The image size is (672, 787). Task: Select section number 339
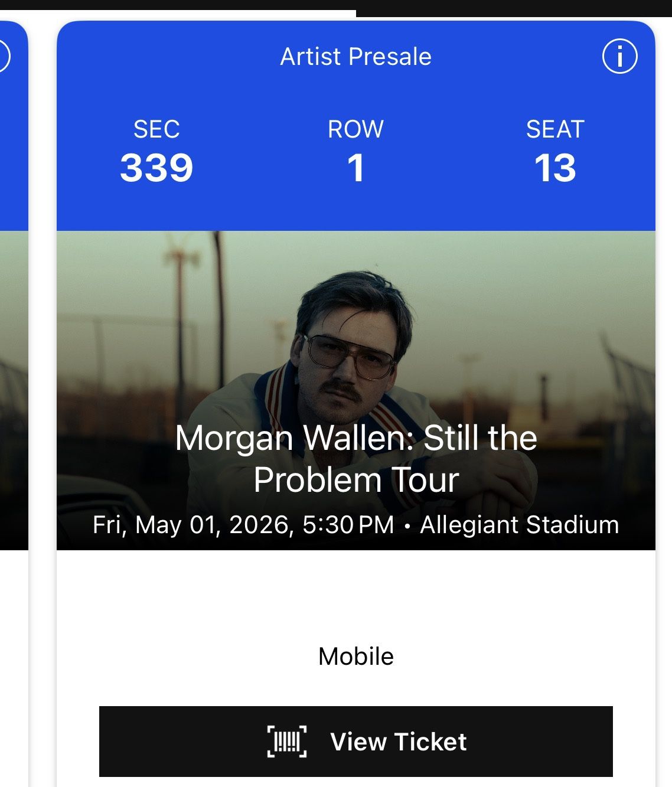pyautogui.click(x=156, y=168)
